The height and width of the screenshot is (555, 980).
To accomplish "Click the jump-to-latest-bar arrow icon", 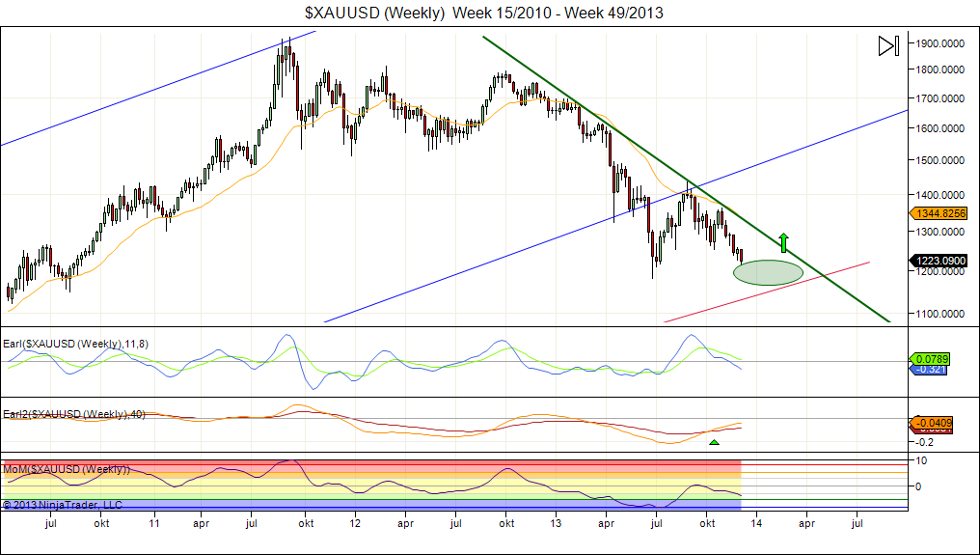I will 888,45.
